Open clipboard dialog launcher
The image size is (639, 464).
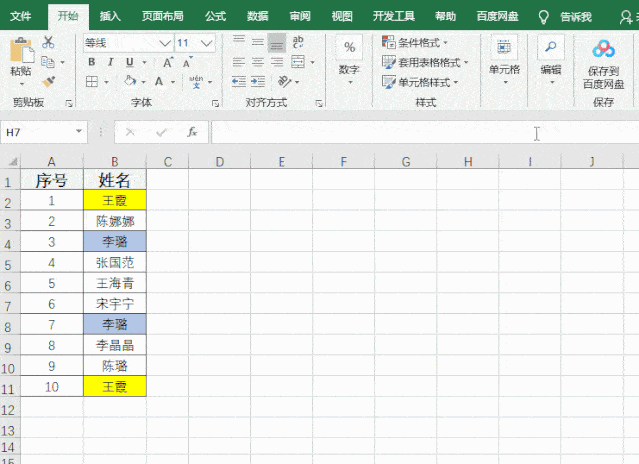[x=69, y=103]
